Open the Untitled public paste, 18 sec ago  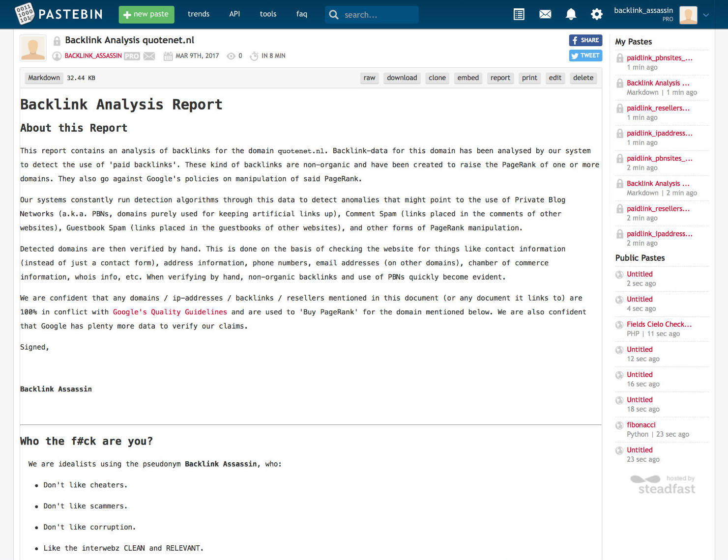[x=640, y=400]
